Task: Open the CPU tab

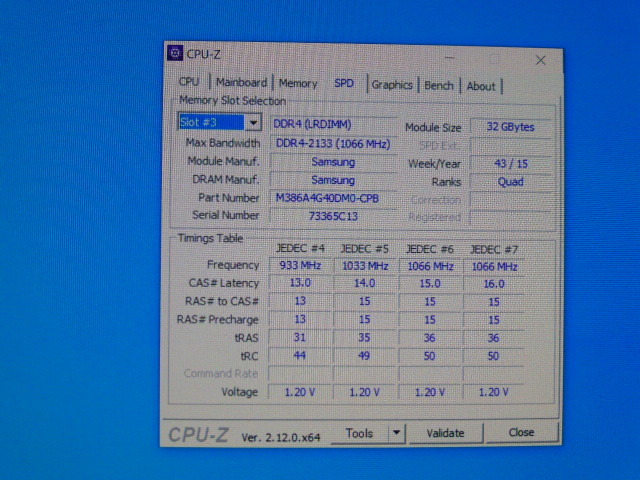Action: (189, 82)
